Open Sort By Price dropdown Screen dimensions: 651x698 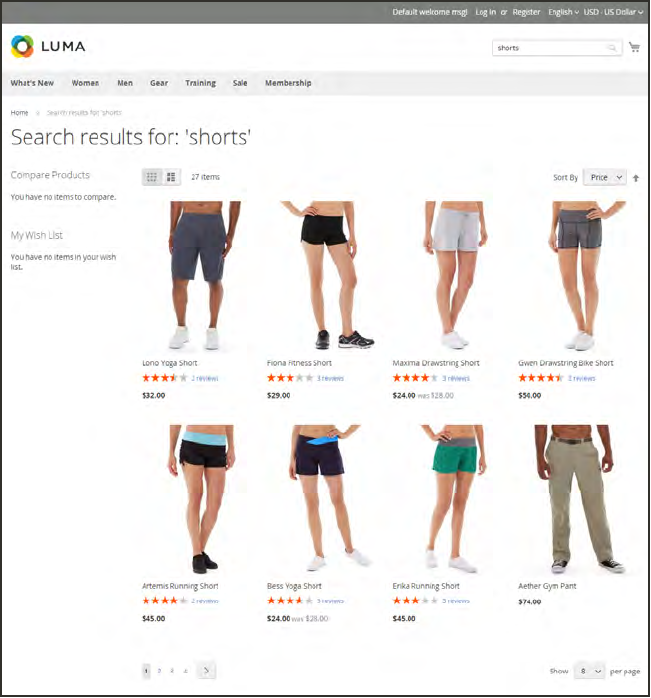pyautogui.click(x=605, y=177)
